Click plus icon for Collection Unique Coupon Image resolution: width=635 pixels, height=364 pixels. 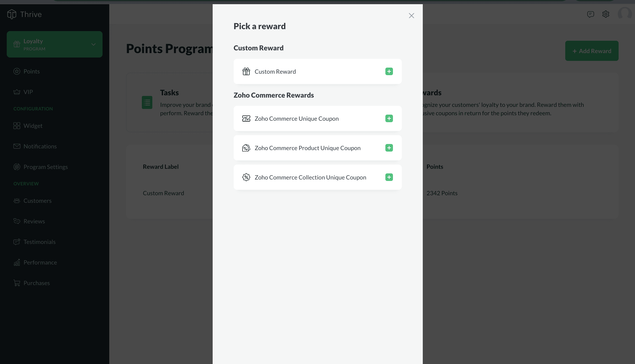389,177
